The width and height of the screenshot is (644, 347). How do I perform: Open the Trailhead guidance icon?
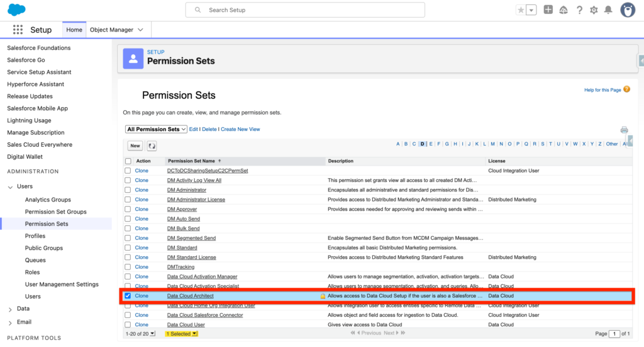pyautogui.click(x=563, y=10)
